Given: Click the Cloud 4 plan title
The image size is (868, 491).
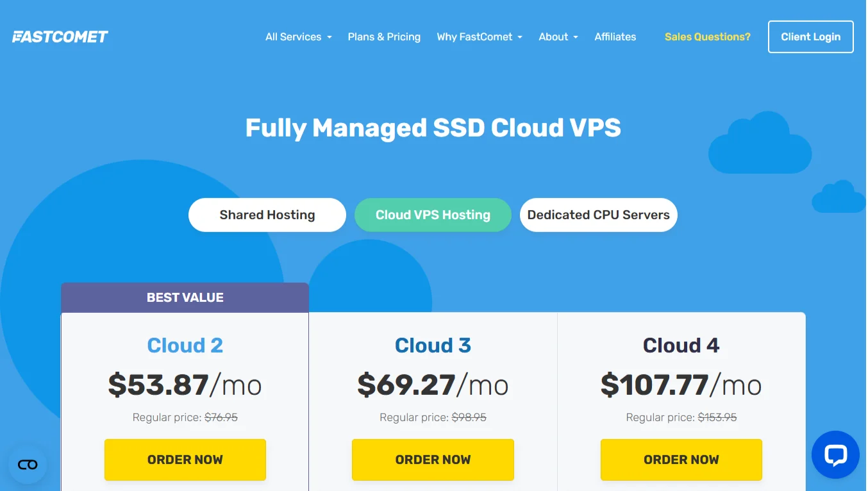Looking at the screenshot, I should (x=681, y=345).
